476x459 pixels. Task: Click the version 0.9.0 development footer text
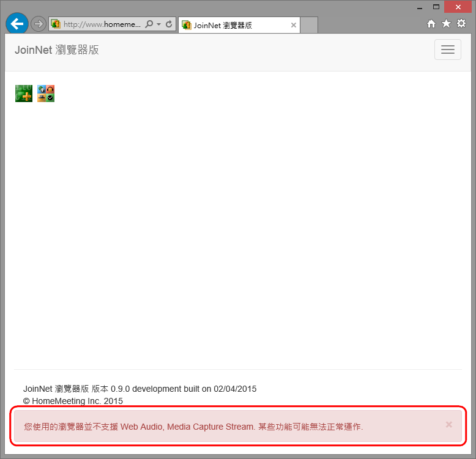140,389
